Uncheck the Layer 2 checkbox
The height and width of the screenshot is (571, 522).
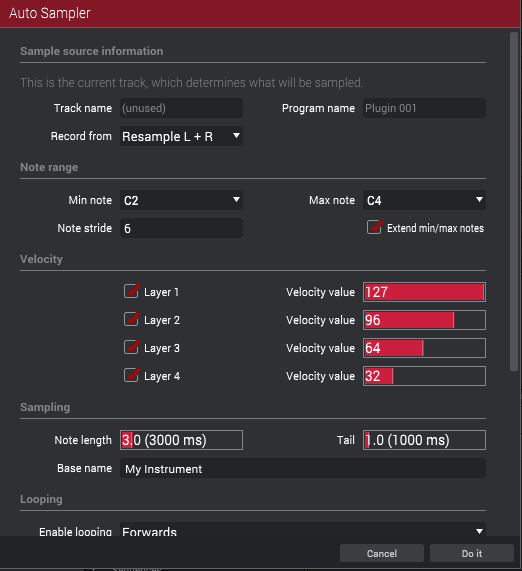(131, 319)
